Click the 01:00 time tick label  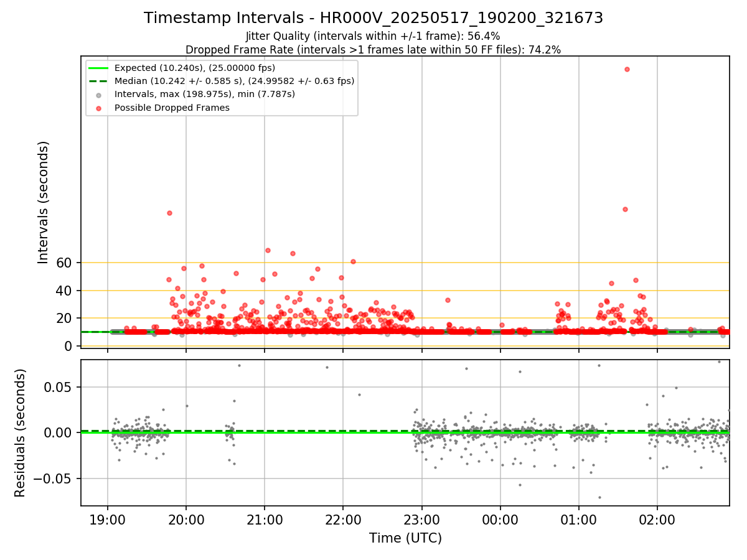[x=579, y=519]
